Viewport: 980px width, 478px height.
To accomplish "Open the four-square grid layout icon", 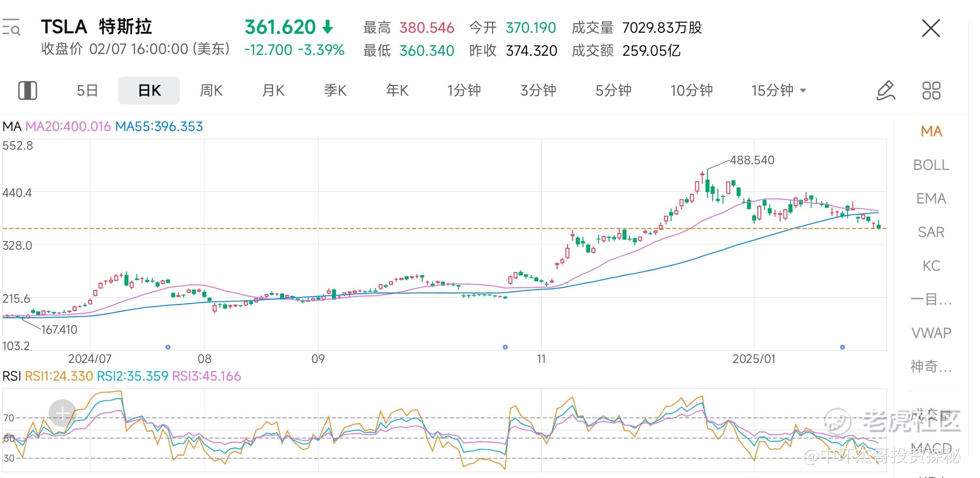I will tap(931, 90).
